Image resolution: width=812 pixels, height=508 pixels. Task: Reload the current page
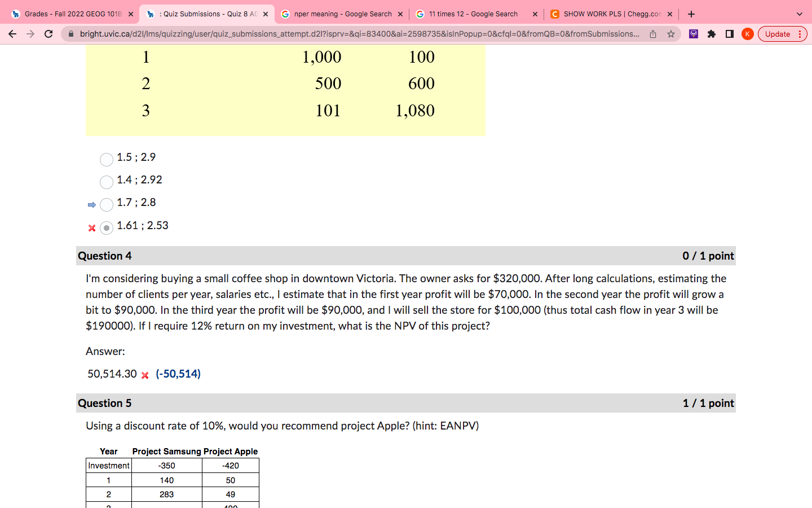[48, 34]
